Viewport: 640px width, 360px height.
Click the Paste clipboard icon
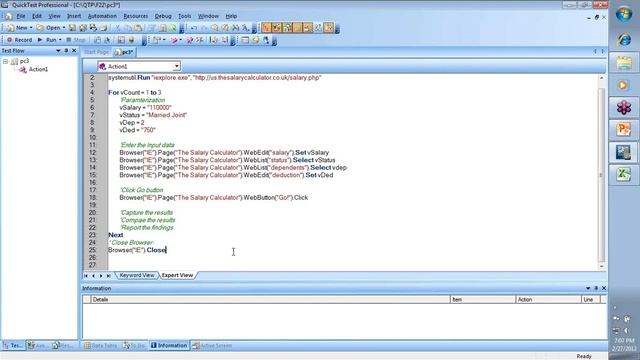(x=138, y=28)
